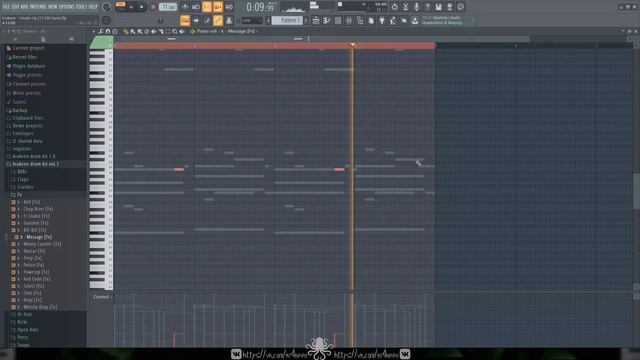Screen dimensions: 640x360
Task: Click the song time display
Action: click(260, 7)
